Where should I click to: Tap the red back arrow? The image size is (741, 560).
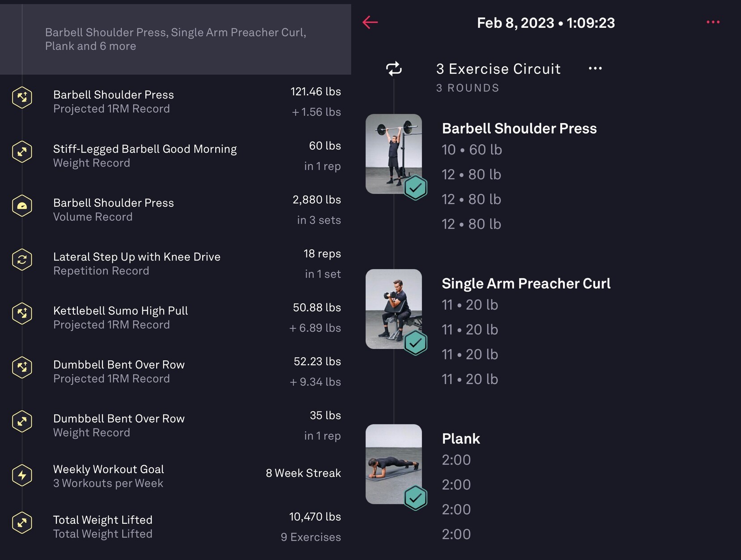(x=370, y=22)
